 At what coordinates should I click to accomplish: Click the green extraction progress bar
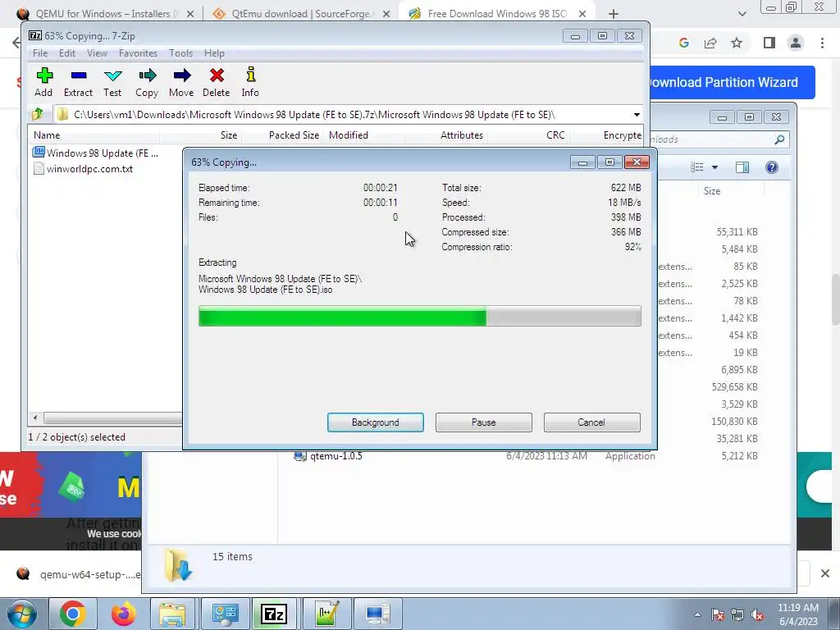tap(419, 316)
